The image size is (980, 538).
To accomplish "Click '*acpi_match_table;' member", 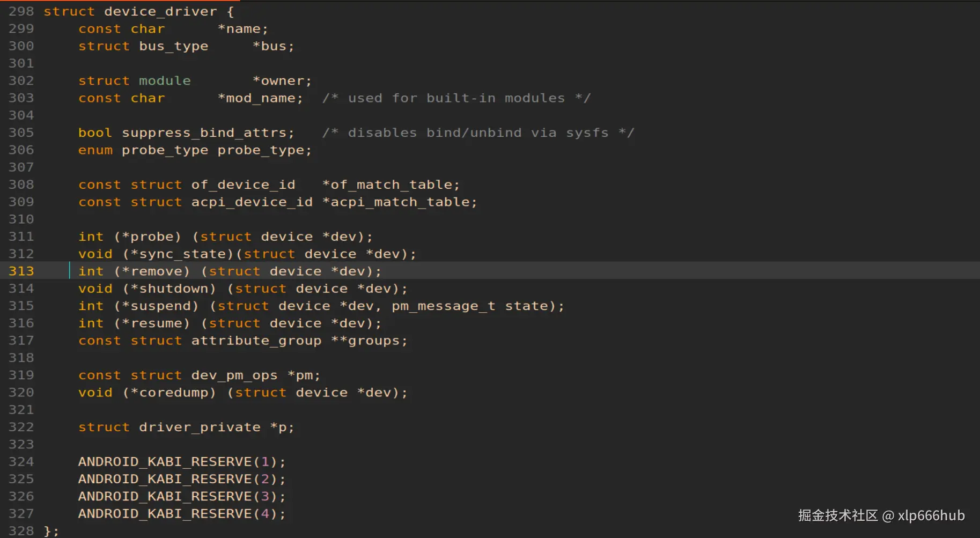I will pos(400,202).
